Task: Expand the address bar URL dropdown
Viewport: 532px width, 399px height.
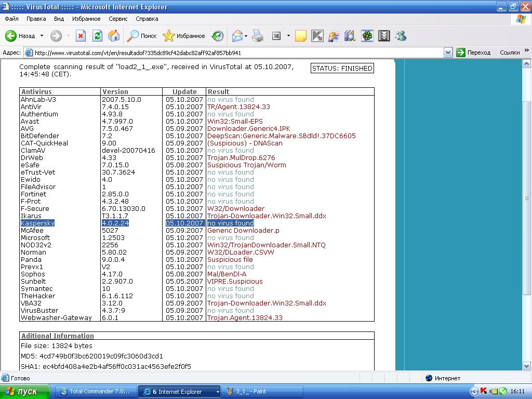Action: [448, 52]
